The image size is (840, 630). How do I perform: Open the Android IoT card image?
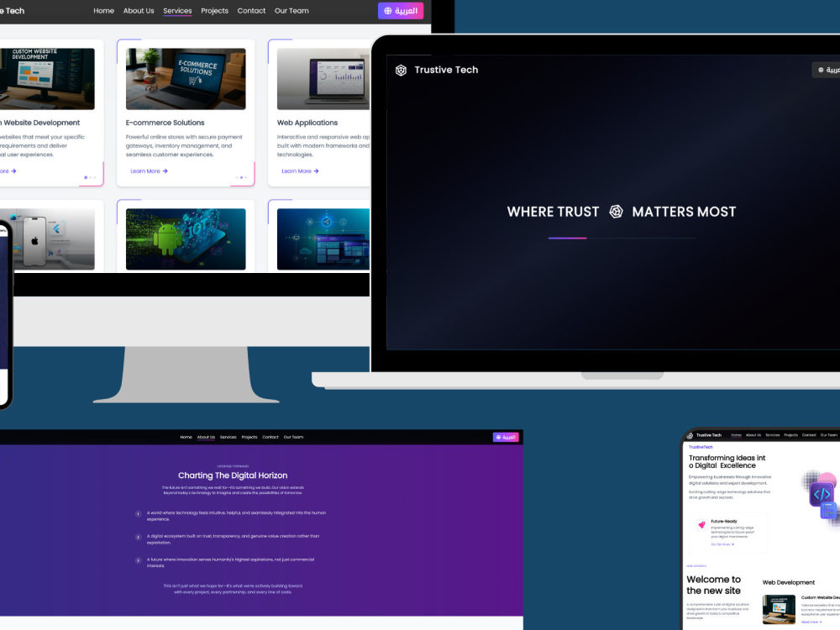(186, 239)
